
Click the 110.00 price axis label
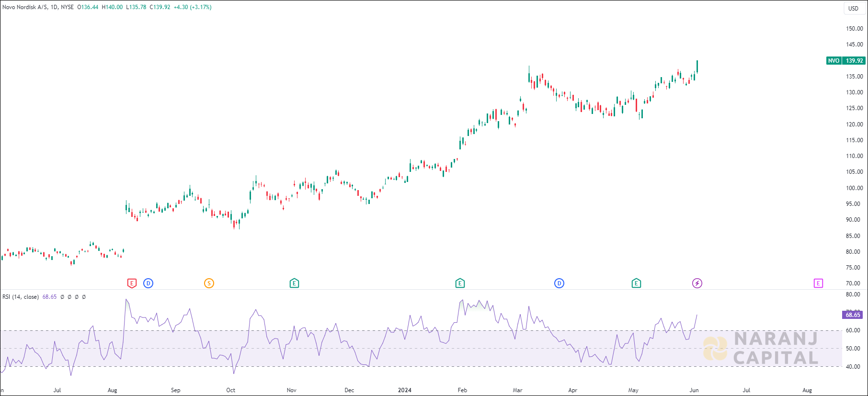coord(854,156)
